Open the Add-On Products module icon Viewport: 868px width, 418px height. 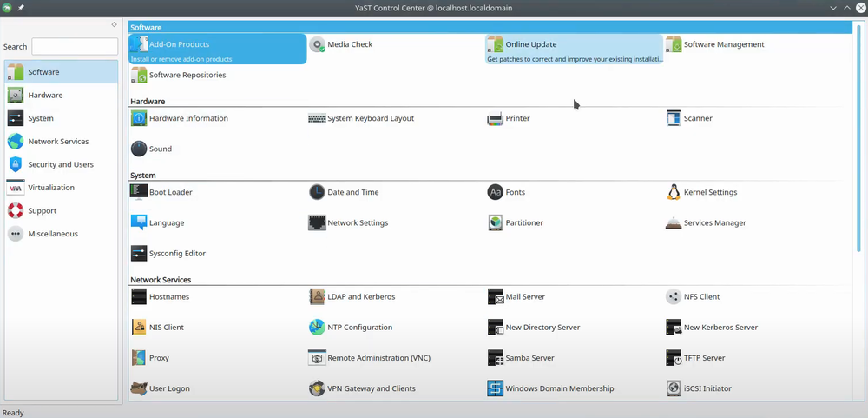click(x=139, y=44)
